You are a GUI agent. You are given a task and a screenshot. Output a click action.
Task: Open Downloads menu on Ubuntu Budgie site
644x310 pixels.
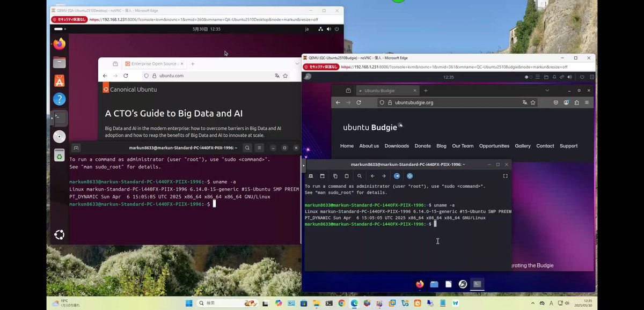click(397, 146)
